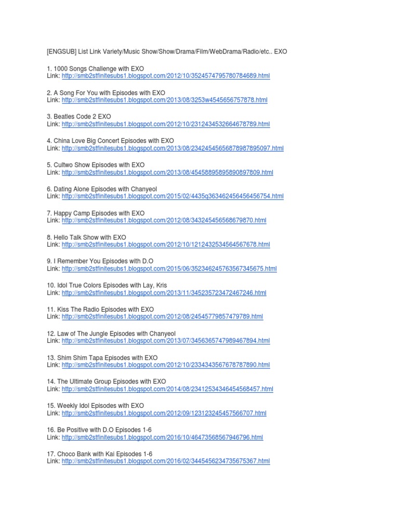Click the Weekly Idol Episodes heading

click(96, 406)
